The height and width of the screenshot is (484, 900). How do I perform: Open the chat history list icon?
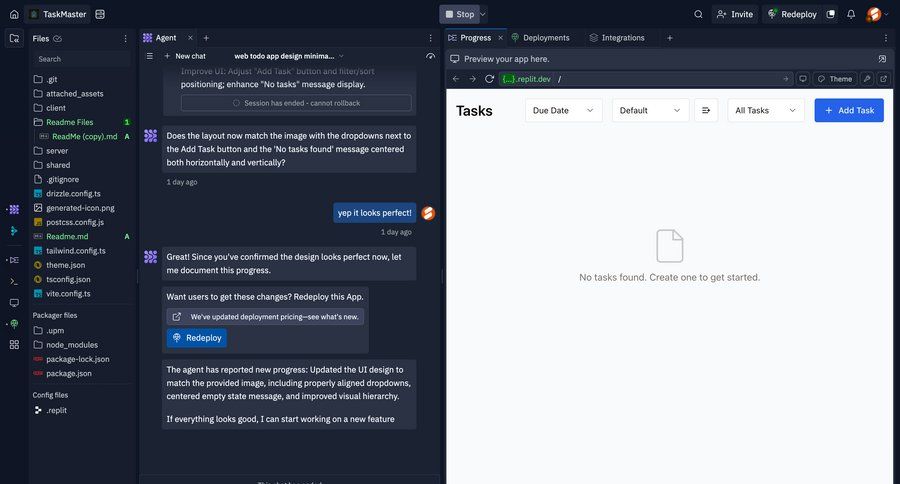(150, 56)
